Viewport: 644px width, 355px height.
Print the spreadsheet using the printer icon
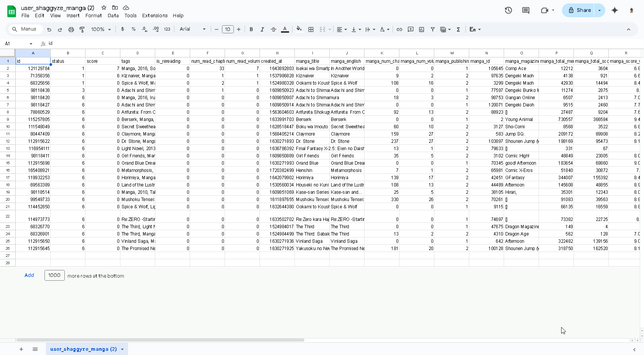pos(71,29)
